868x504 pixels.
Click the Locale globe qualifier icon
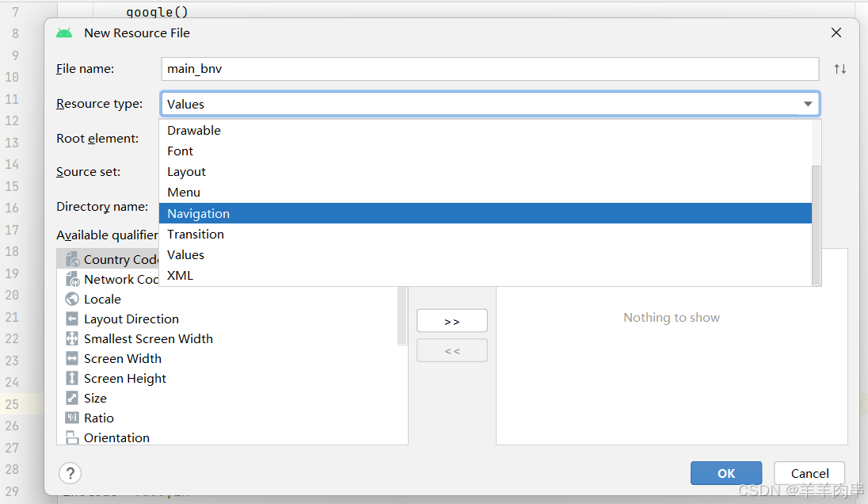[x=72, y=299]
